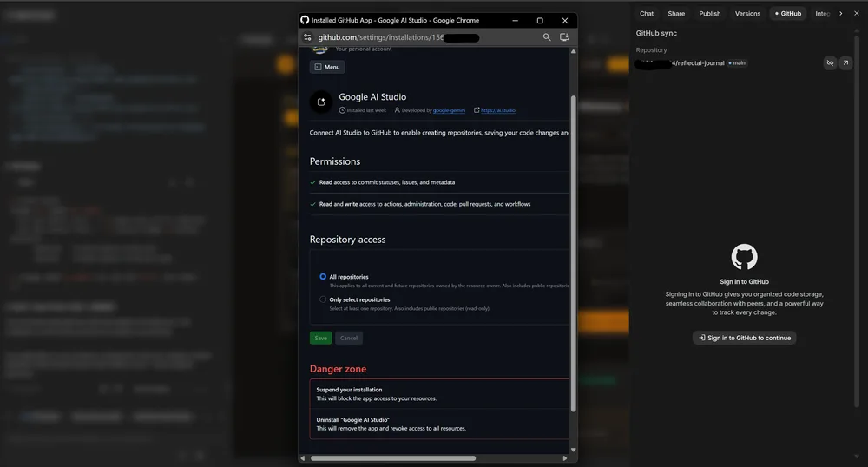Click the open-in-app icon in address bar
This screenshot has width=868, height=467.
pos(565,37)
